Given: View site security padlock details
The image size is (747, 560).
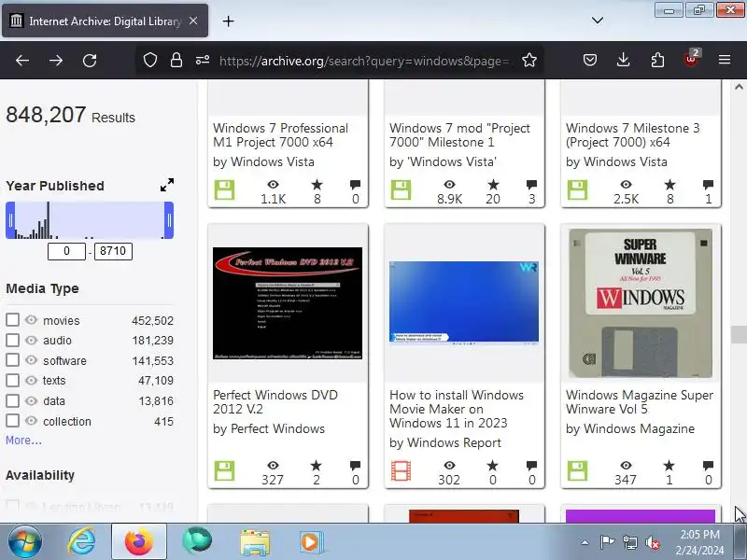Looking at the screenshot, I should 176,61.
